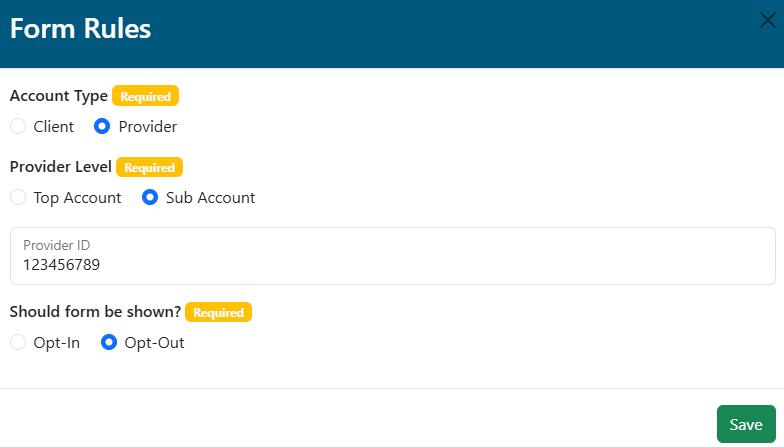Click the 'Top Account' label text
Image resolution: width=784 pixels, height=447 pixels.
coord(77,198)
